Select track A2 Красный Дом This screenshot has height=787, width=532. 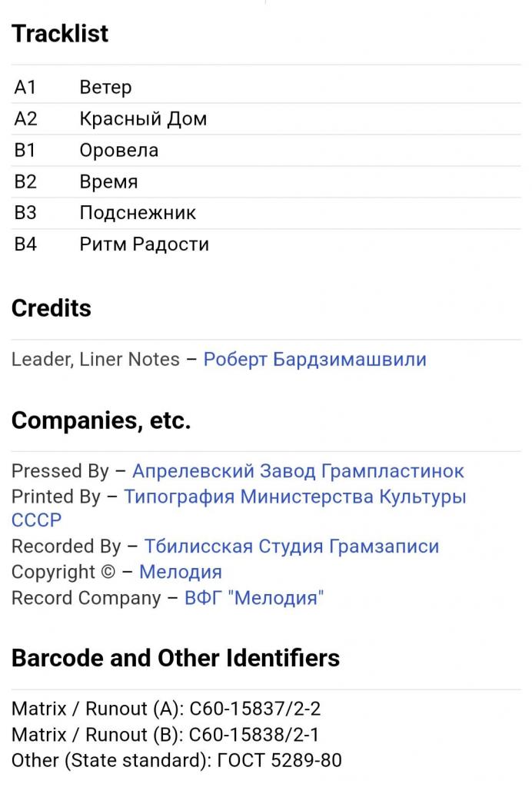(266, 118)
